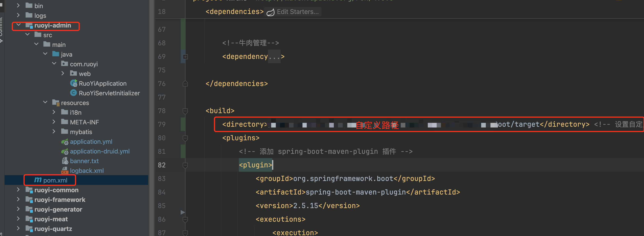Click the RuoYiApplication run class icon
Image resolution: width=644 pixels, height=236 pixels.
(73, 83)
